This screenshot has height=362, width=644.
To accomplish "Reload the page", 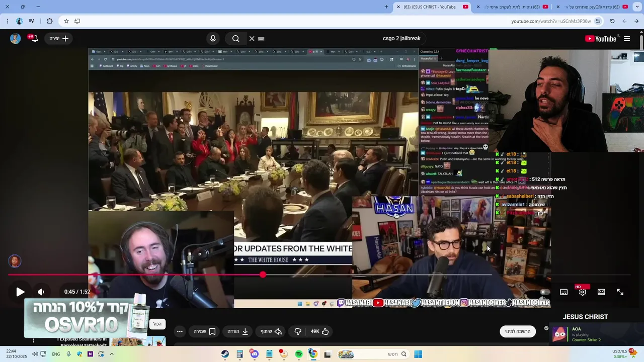I will [612, 21].
